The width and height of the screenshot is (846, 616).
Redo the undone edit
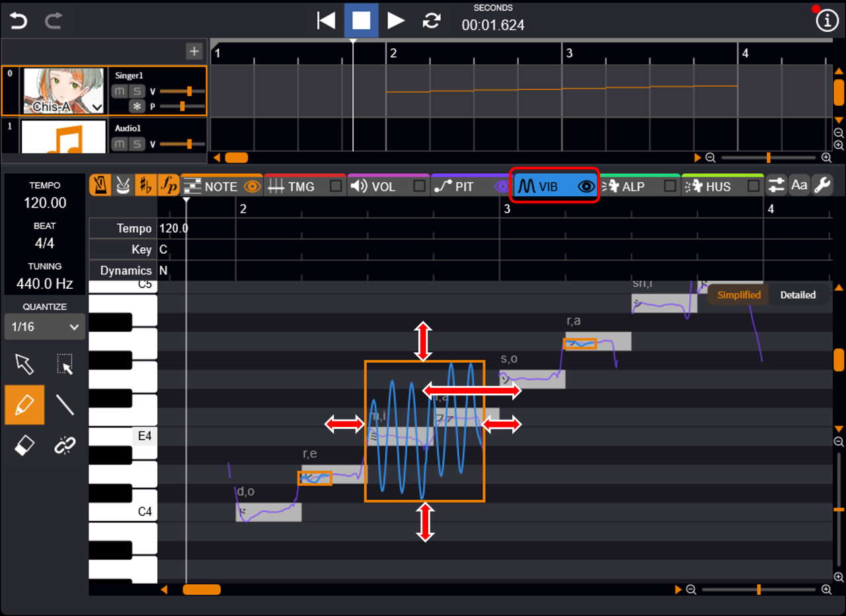pyautogui.click(x=53, y=21)
